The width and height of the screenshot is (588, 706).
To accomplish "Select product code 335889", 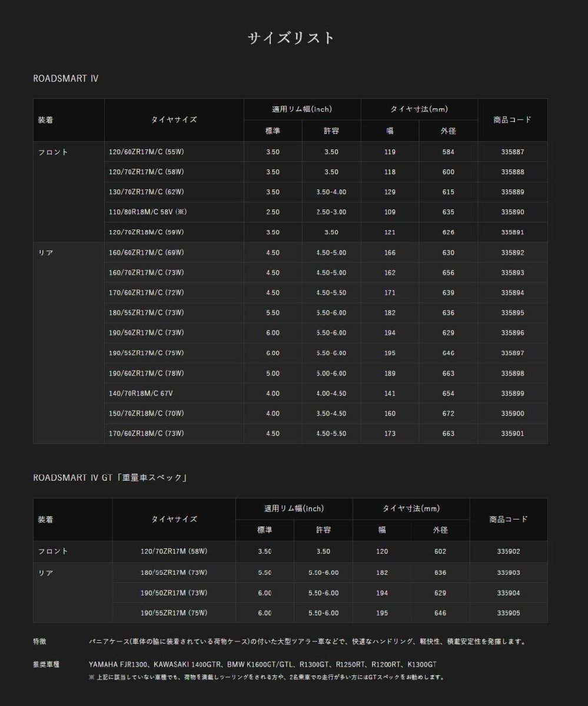I will [x=513, y=192].
